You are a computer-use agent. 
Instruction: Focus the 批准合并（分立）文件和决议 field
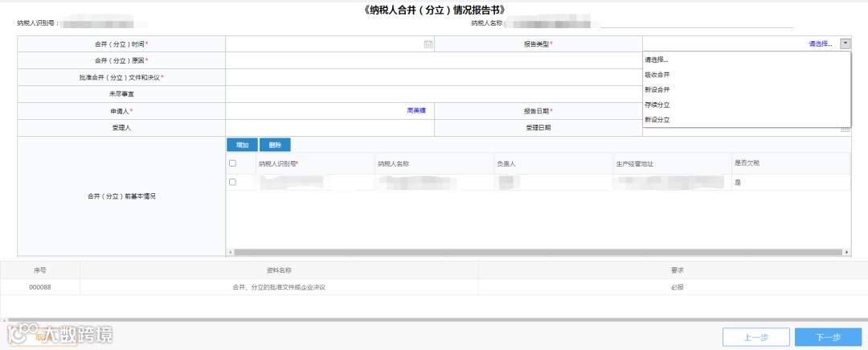[434, 77]
